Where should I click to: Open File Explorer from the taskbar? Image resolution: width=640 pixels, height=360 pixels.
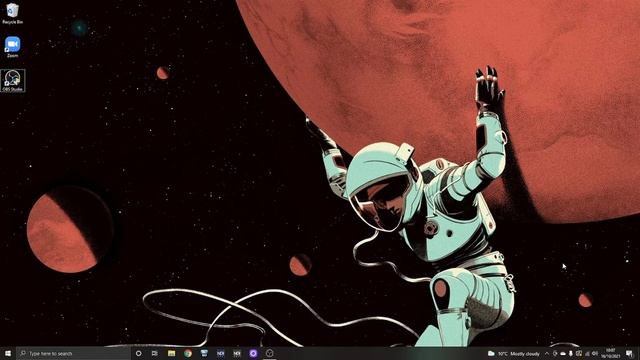171,353
